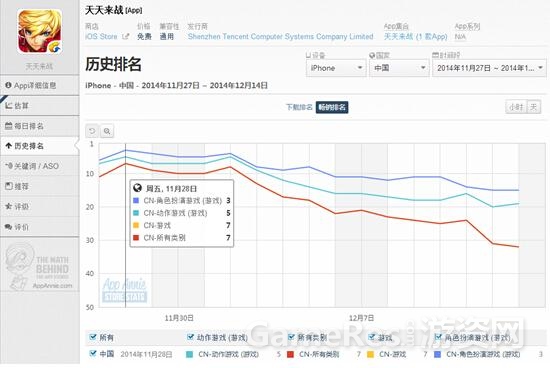Open App详细信息 in the sidebar

pyautogui.click(x=40, y=85)
